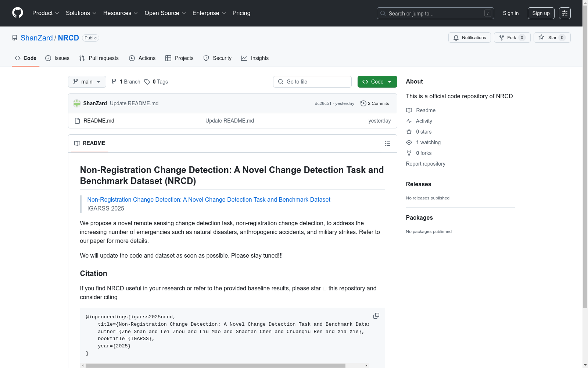The image size is (588, 368).
Task: View the 0 stars link
Action: [x=419, y=132]
